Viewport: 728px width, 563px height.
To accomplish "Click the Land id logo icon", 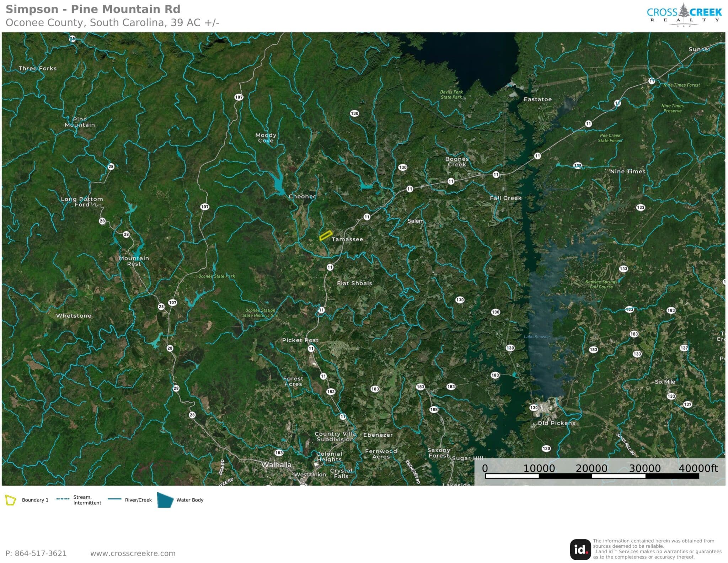I will (x=580, y=549).
